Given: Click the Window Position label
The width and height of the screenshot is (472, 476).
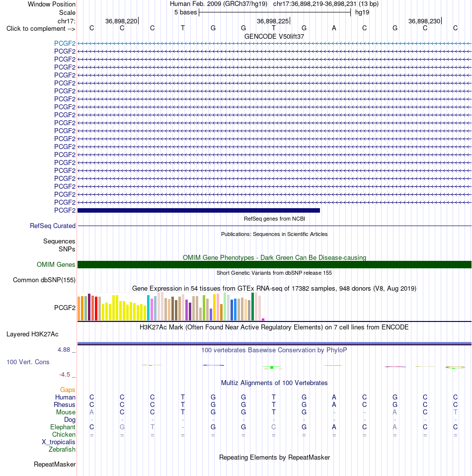Looking at the screenshot, I should click(52, 4).
